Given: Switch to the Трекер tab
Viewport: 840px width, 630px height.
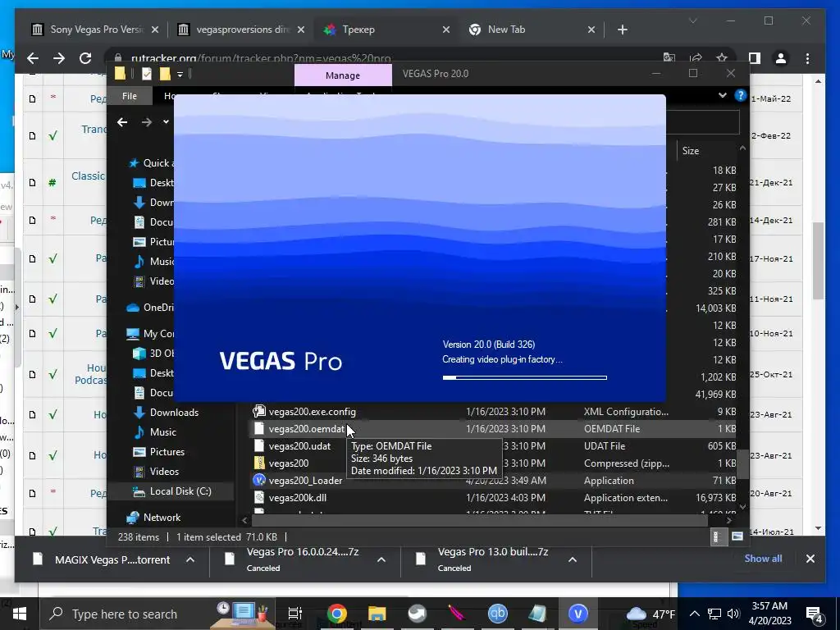Looking at the screenshot, I should point(386,30).
